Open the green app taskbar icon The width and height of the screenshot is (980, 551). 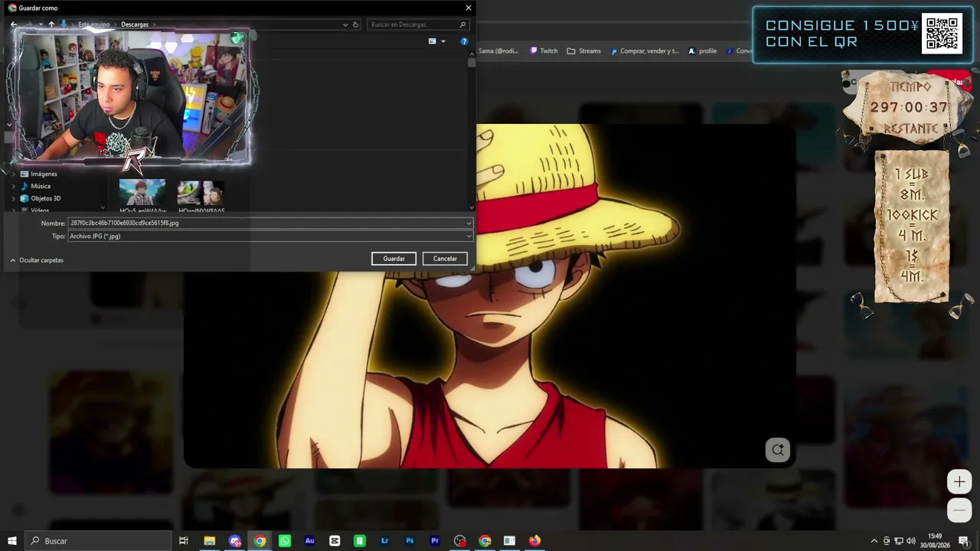(x=360, y=541)
